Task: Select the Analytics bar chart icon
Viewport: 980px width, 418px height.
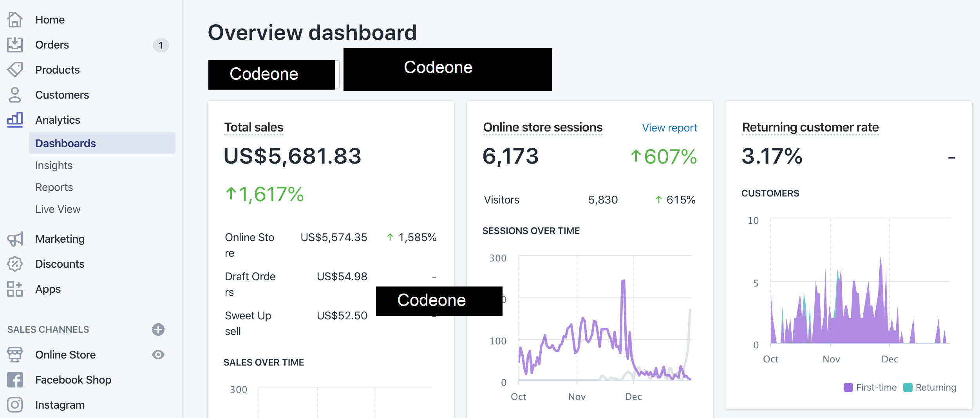Action: pyautogui.click(x=15, y=120)
